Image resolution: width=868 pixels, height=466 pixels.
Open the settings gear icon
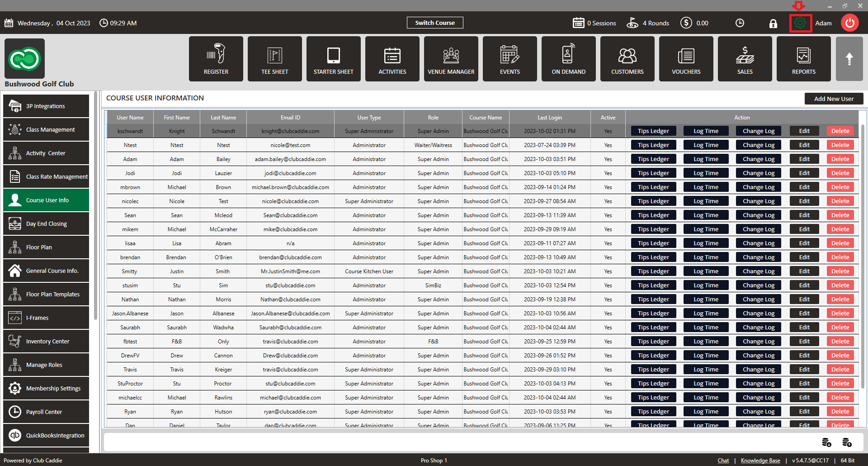800,23
